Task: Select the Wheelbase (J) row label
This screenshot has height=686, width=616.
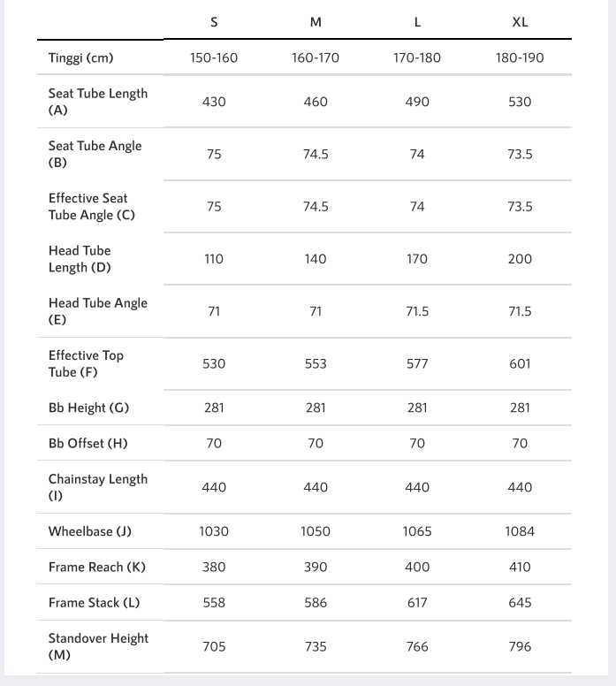Action: [90, 532]
